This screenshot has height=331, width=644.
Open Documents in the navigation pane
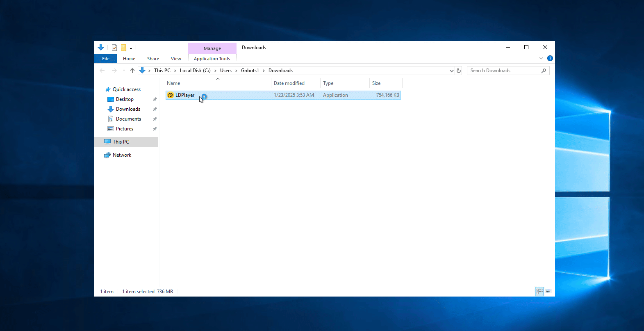tap(128, 119)
